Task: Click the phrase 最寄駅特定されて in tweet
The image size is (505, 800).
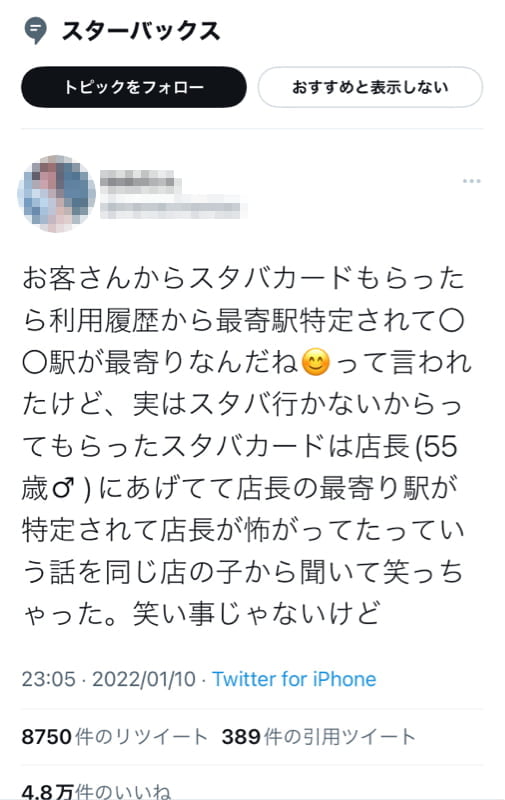Action: (325, 321)
